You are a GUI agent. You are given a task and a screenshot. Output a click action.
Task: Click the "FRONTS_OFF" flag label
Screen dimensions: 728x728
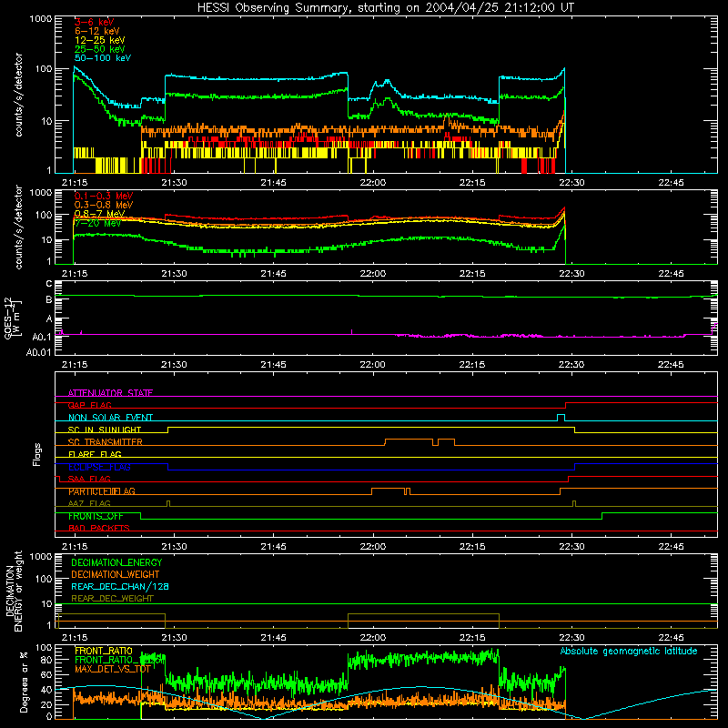pyautogui.click(x=96, y=516)
